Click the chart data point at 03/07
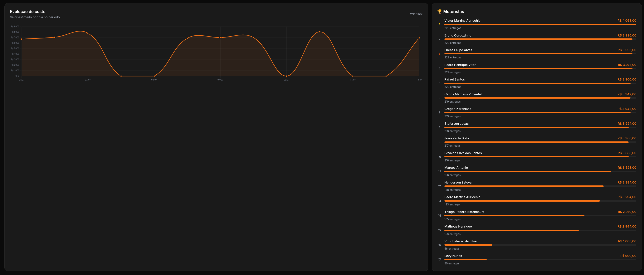644x275 pixels. 88,33
